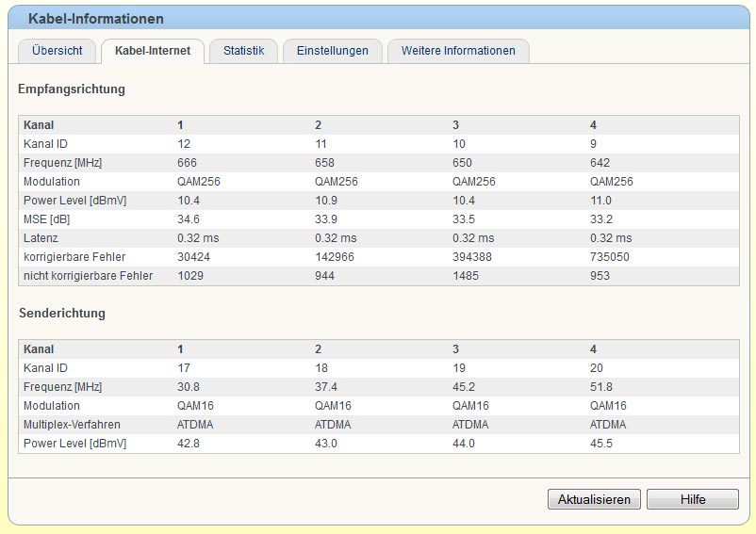Switch to the Statistik tab
Viewport: 756px width, 534px height.
point(243,51)
